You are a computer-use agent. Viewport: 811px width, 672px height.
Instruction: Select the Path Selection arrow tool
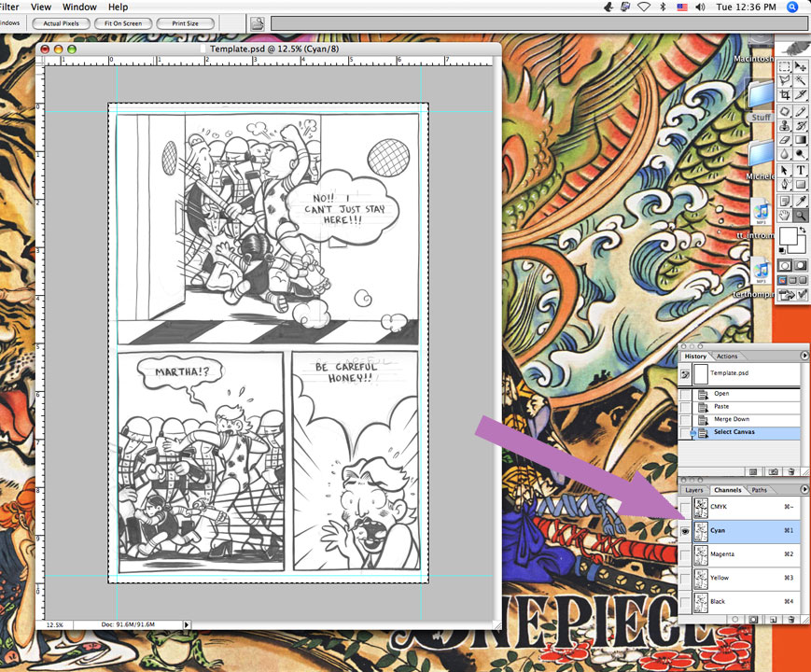tap(785, 170)
